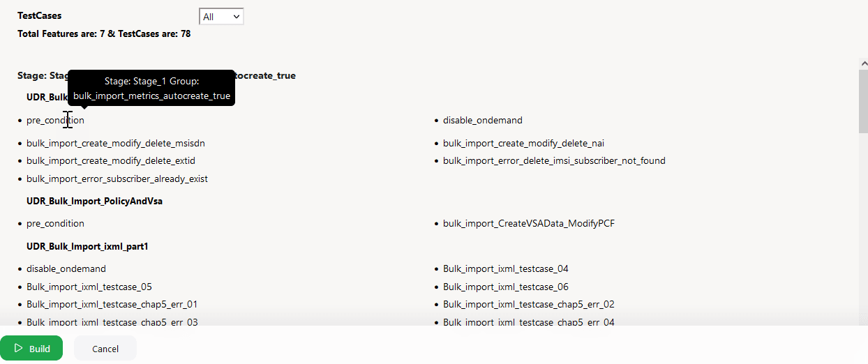
Task: Select bulk_import_CreateVSAData_ModifyPCF test case
Action: (x=529, y=223)
